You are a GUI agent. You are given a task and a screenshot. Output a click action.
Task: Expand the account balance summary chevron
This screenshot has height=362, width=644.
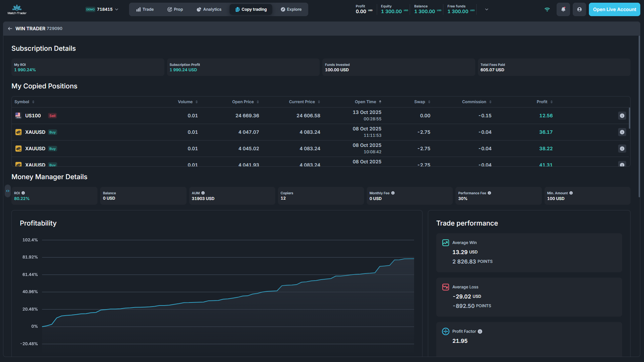click(486, 9)
